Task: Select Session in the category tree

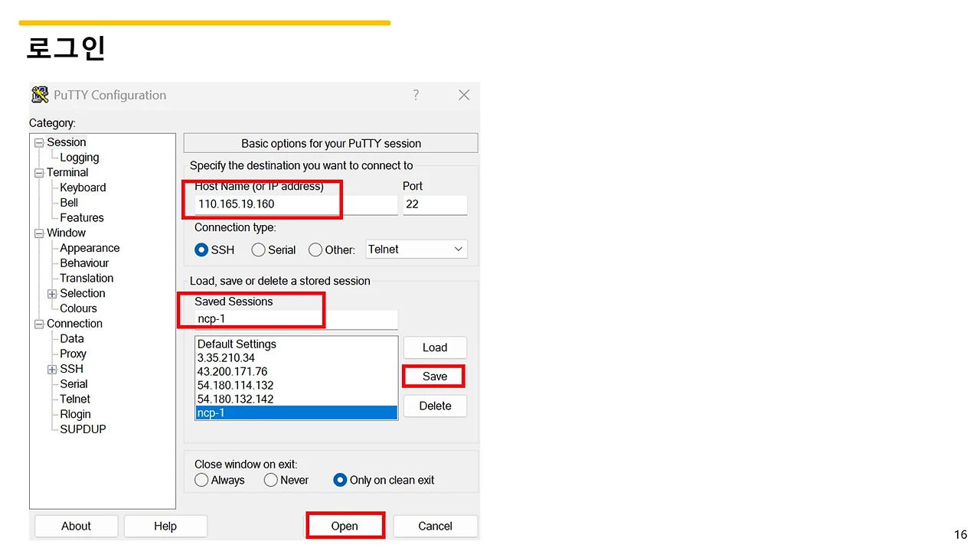Action: pyautogui.click(x=67, y=142)
